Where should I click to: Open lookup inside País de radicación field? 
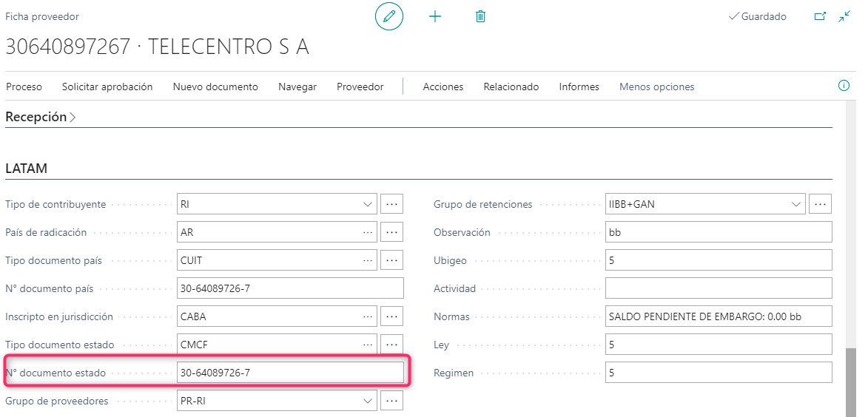pyautogui.click(x=368, y=232)
